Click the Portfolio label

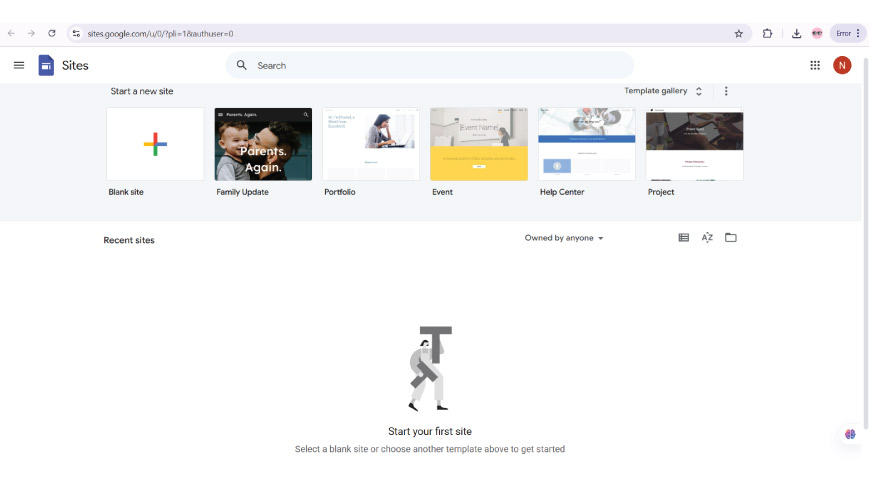[340, 192]
